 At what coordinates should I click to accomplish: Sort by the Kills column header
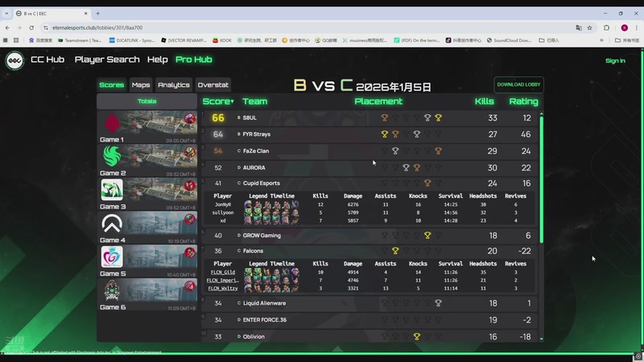[x=485, y=101]
